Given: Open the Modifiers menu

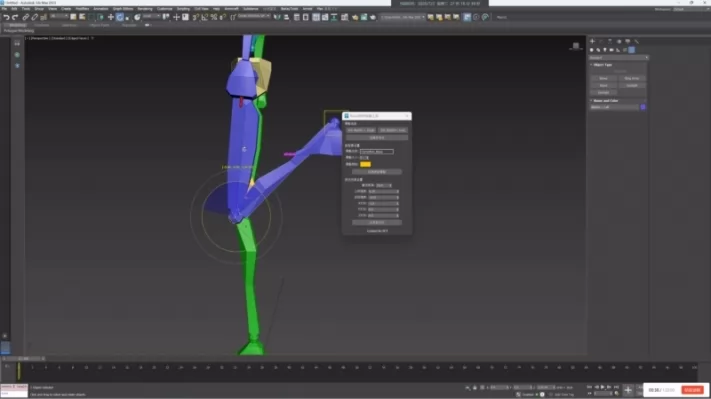Looking at the screenshot, I should (82, 9).
